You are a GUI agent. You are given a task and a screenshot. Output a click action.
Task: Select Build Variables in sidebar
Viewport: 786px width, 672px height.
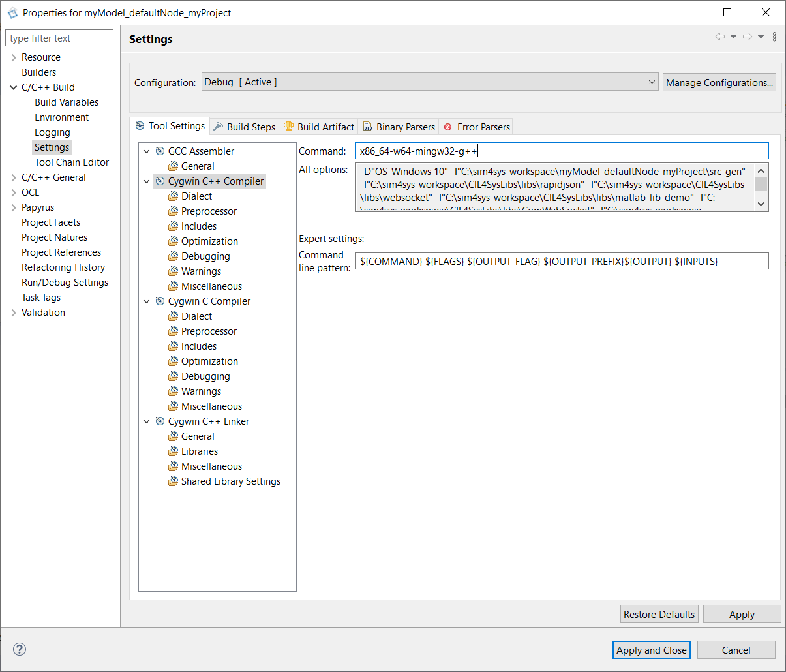coord(67,102)
